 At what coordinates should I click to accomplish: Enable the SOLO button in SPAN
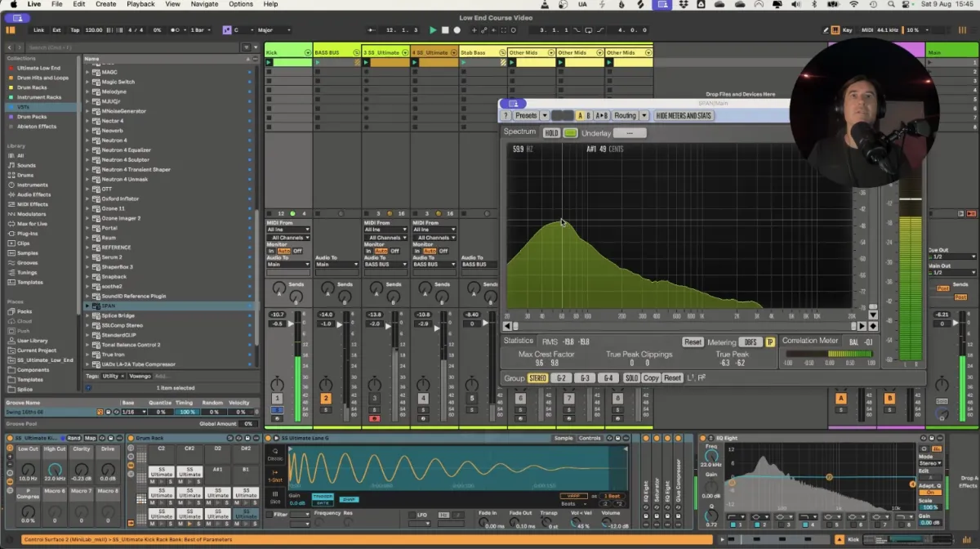631,378
